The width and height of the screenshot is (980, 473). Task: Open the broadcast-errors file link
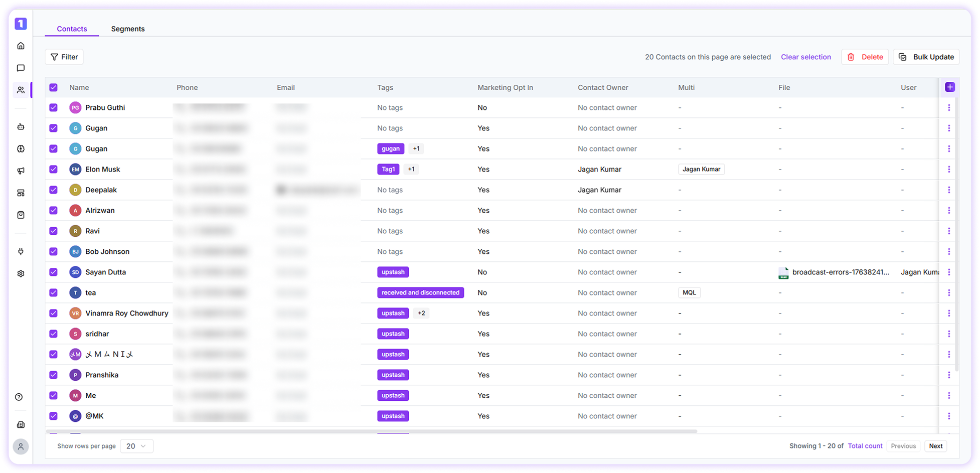(x=841, y=272)
